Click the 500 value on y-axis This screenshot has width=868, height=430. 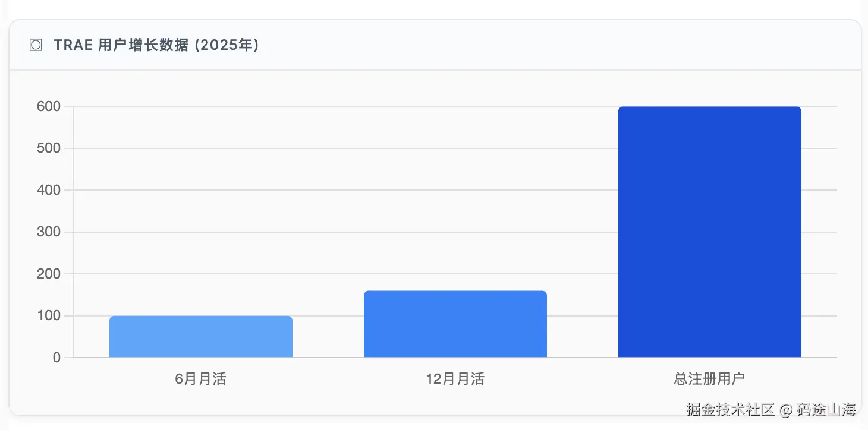(49, 148)
